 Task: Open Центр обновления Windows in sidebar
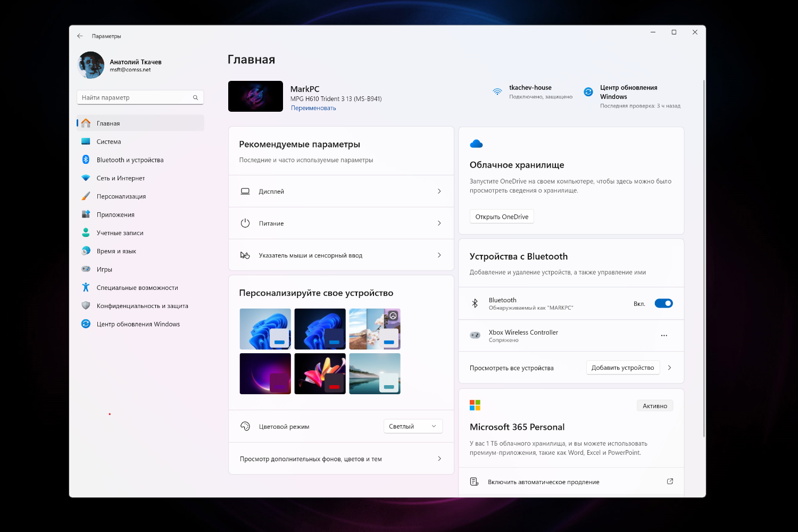[140, 324]
